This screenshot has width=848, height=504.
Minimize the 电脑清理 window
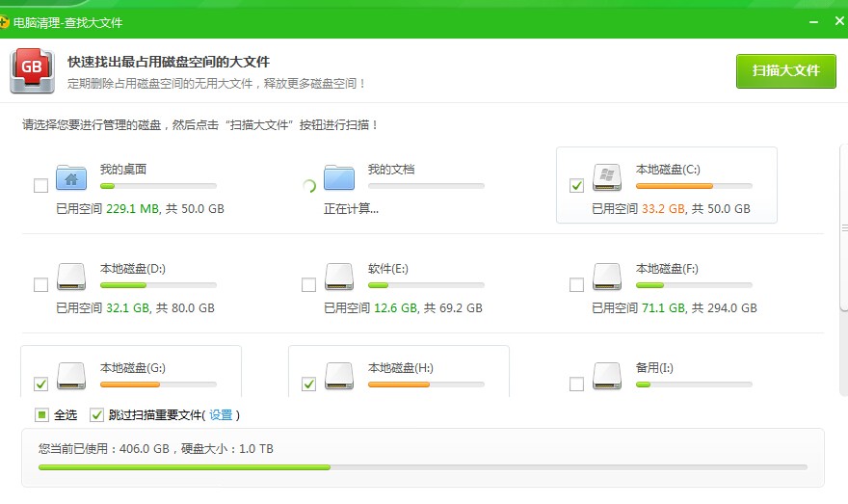(813, 22)
